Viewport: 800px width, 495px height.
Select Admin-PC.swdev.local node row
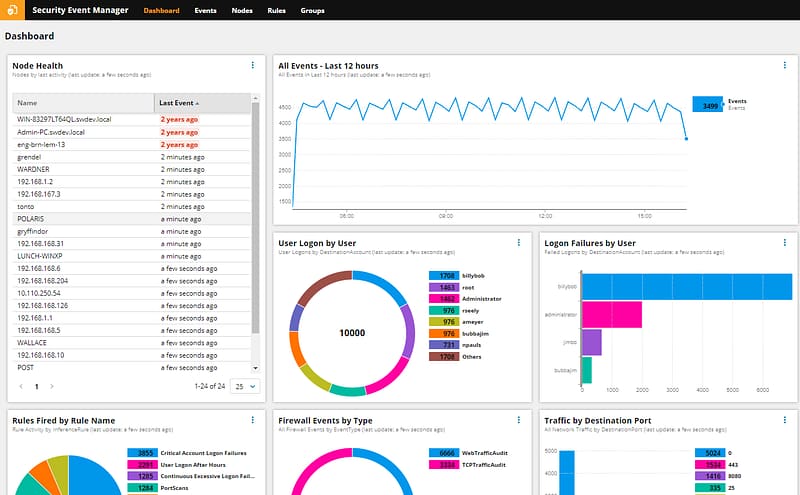132,132
